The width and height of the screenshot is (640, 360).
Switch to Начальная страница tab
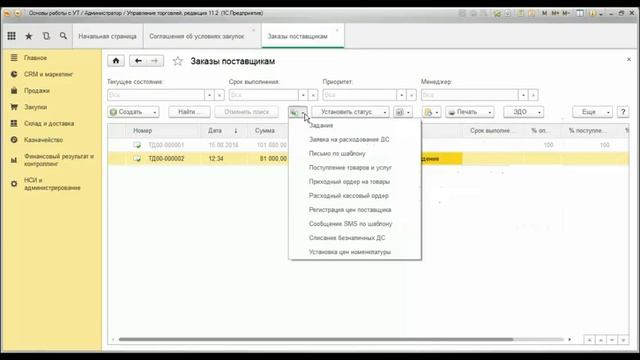pyautogui.click(x=107, y=36)
